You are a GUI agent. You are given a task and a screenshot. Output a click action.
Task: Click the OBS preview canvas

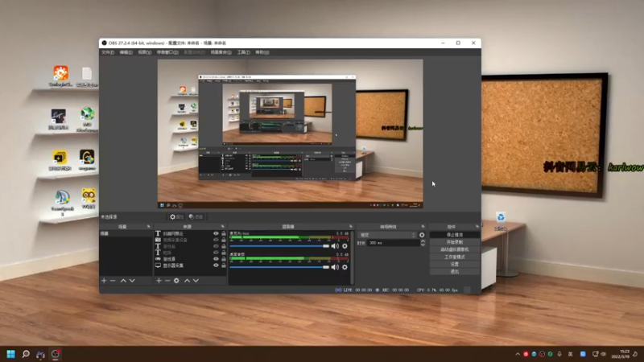(x=291, y=134)
